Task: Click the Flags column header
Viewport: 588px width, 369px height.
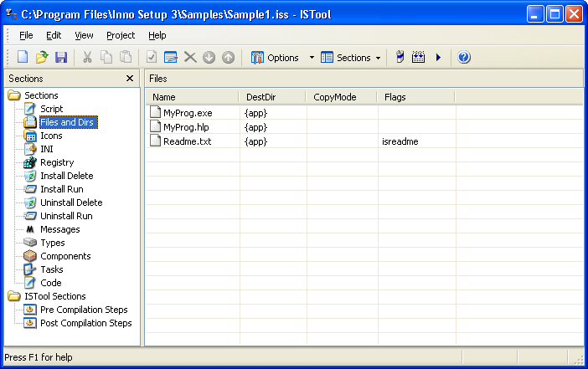Action: [x=415, y=97]
